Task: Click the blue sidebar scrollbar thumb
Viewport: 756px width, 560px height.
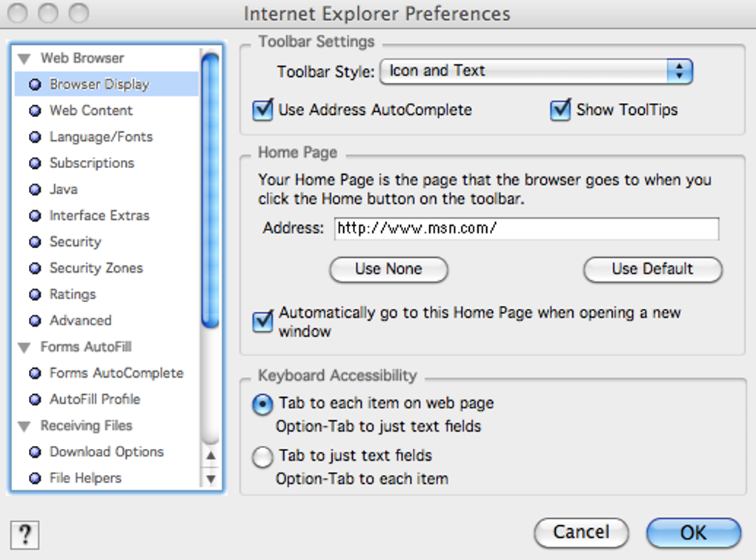Action: (x=210, y=190)
